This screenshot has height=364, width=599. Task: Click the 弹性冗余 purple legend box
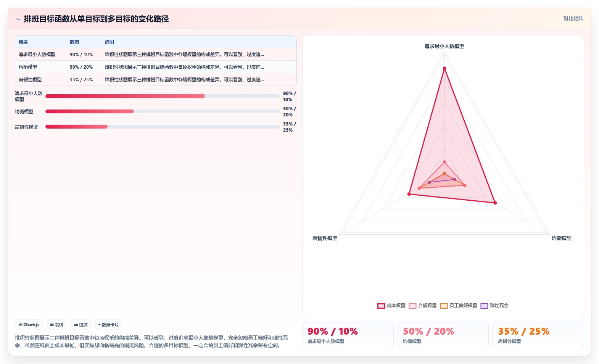pos(484,306)
